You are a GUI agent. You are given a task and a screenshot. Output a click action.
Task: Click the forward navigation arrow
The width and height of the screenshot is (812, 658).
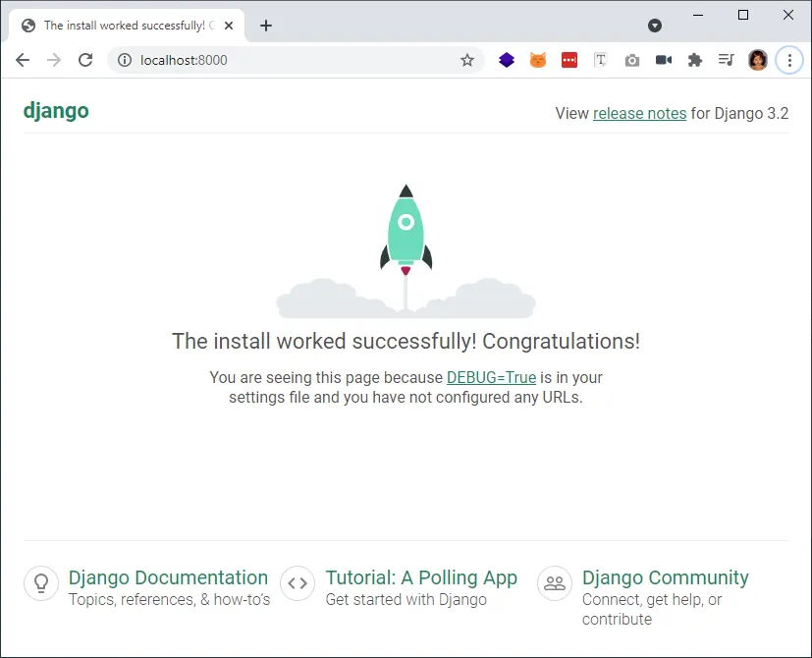tap(54, 60)
